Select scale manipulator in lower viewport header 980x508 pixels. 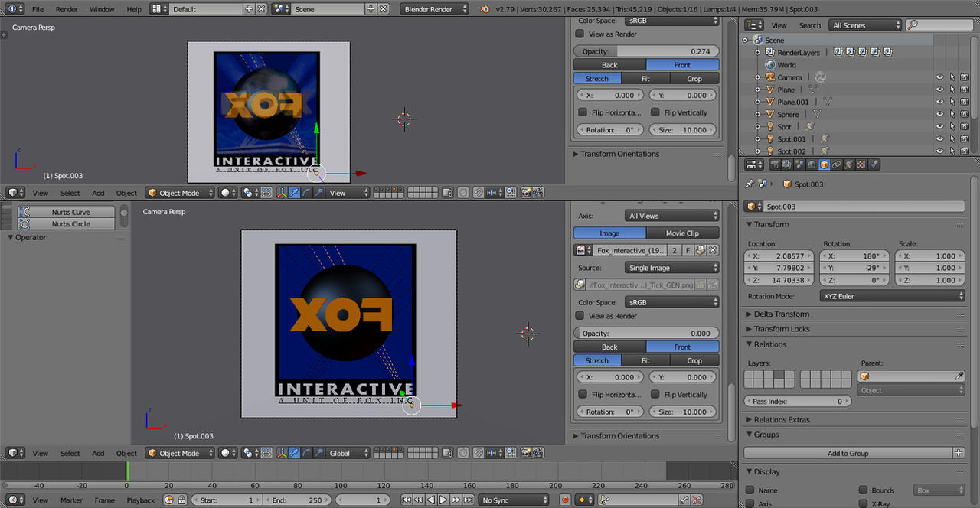[x=318, y=453]
